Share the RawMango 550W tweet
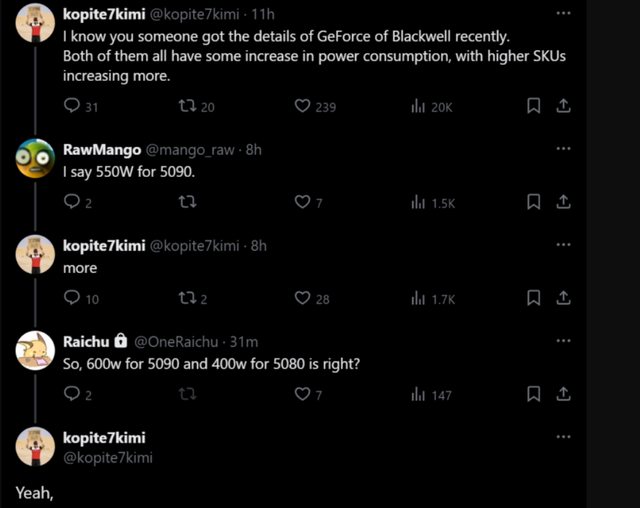 pos(563,202)
